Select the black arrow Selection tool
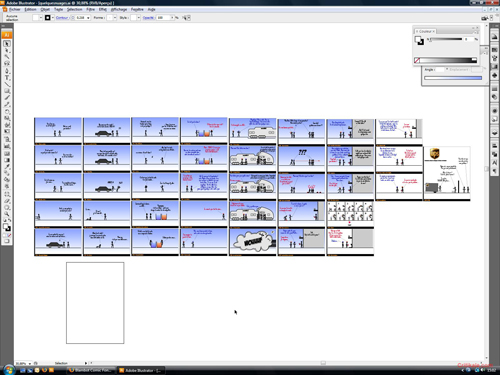The width and height of the screenshot is (500, 375). (x=7, y=44)
